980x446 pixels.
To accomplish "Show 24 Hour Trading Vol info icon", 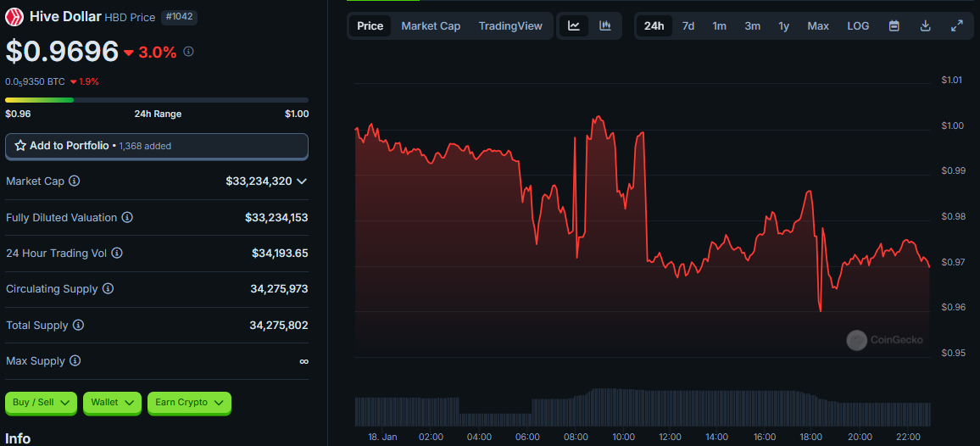I will (x=116, y=254).
